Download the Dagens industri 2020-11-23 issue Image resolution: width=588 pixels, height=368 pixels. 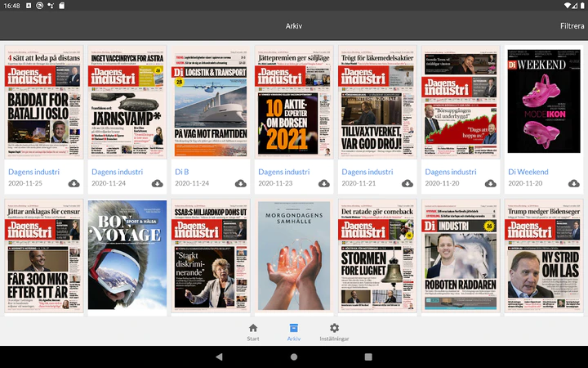323,183
